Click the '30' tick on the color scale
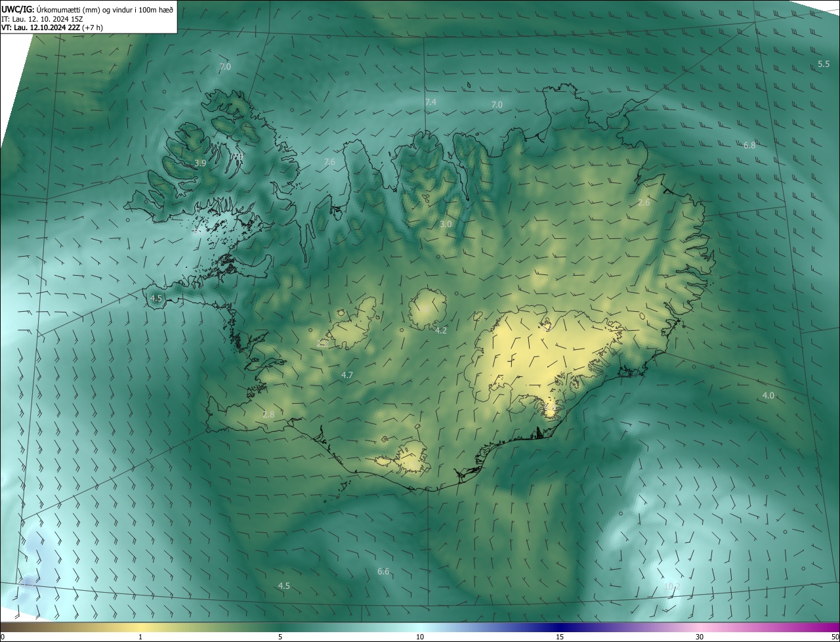Image resolution: width=840 pixels, height=642 pixels. [700, 637]
